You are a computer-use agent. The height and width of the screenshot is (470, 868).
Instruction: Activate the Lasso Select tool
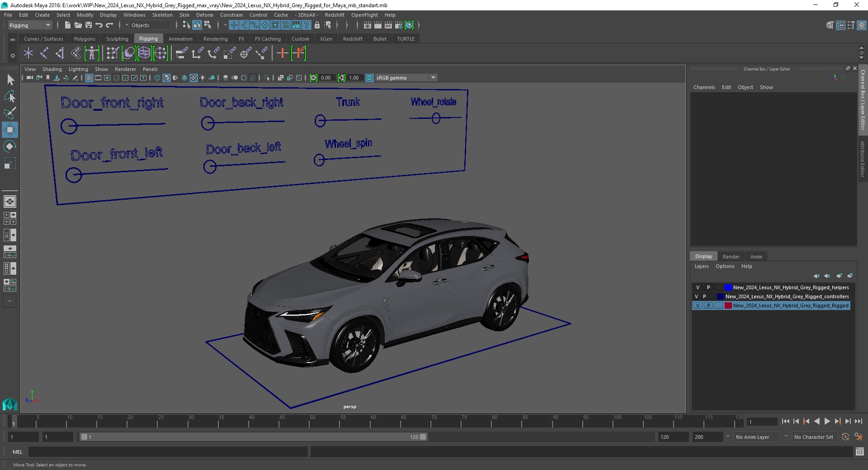click(x=10, y=97)
